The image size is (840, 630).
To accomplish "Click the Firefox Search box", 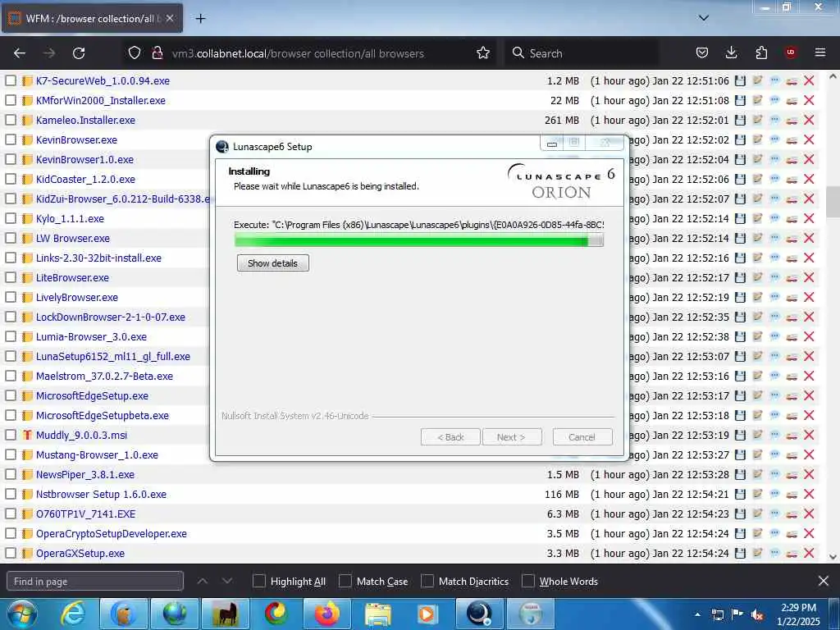I will click(x=582, y=53).
